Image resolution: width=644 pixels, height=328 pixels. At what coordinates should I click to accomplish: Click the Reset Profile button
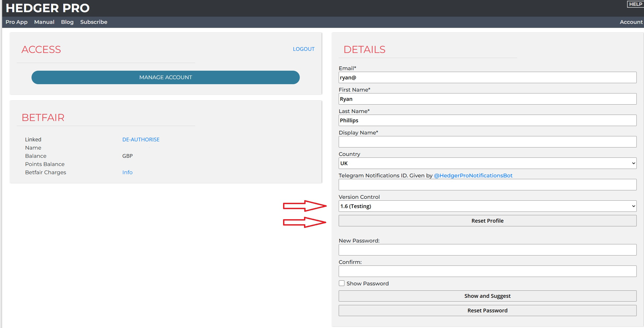(488, 221)
